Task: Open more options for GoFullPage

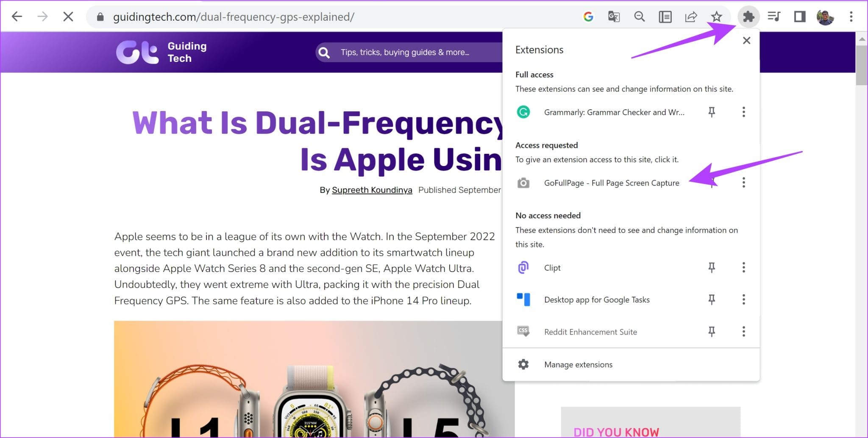Action: 743,183
